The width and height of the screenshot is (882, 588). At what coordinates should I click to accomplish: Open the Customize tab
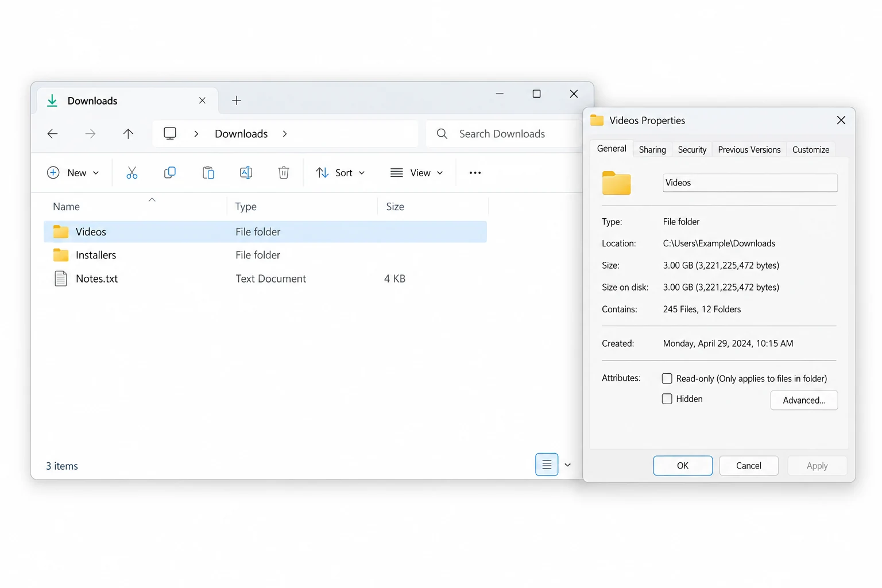(811, 150)
